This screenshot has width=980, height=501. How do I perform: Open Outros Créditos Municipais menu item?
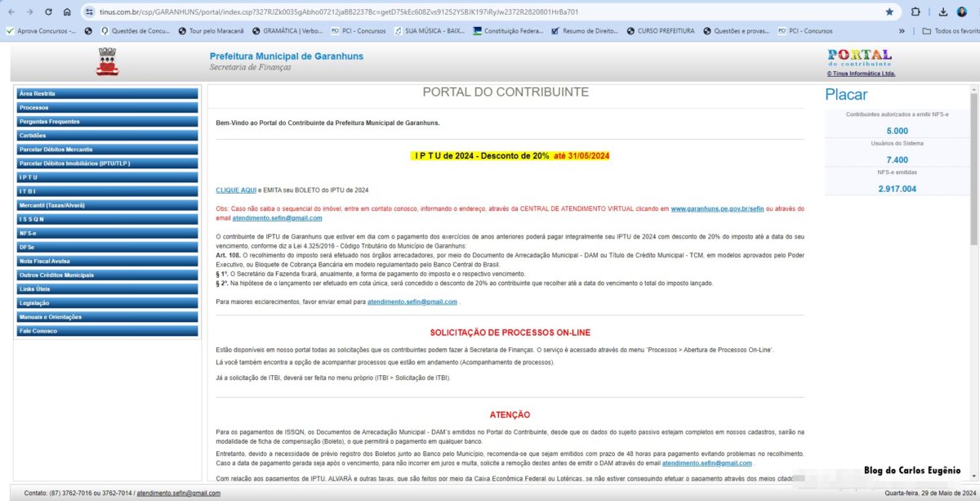pos(108,275)
